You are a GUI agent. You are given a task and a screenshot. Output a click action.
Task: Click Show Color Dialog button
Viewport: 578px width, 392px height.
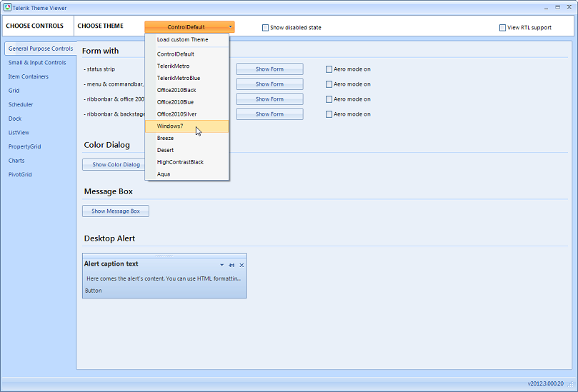(114, 165)
